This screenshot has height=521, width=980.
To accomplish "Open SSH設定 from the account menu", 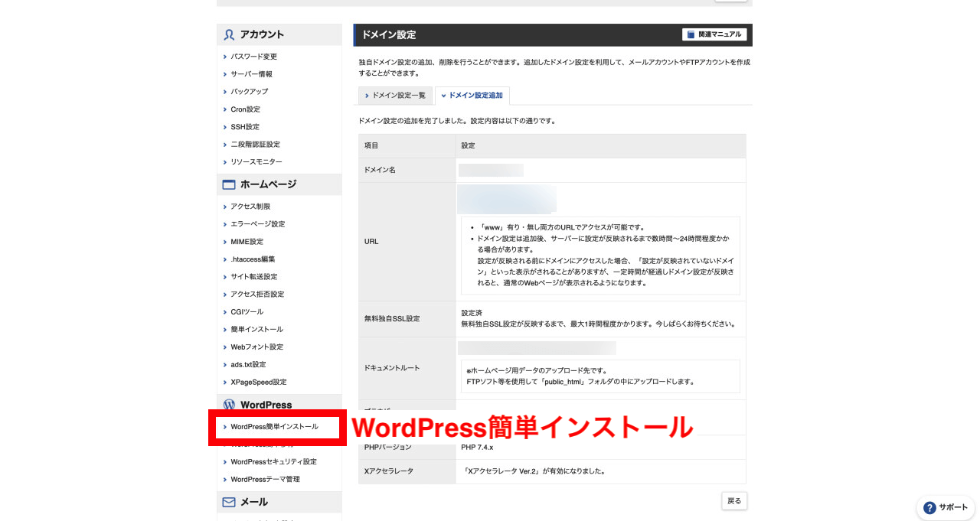I will 244,126.
